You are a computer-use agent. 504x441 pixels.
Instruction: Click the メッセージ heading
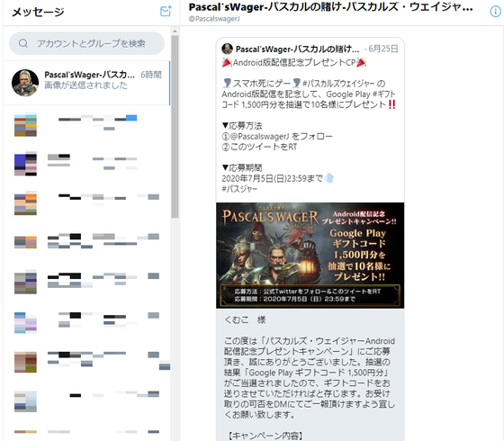[38, 12]
